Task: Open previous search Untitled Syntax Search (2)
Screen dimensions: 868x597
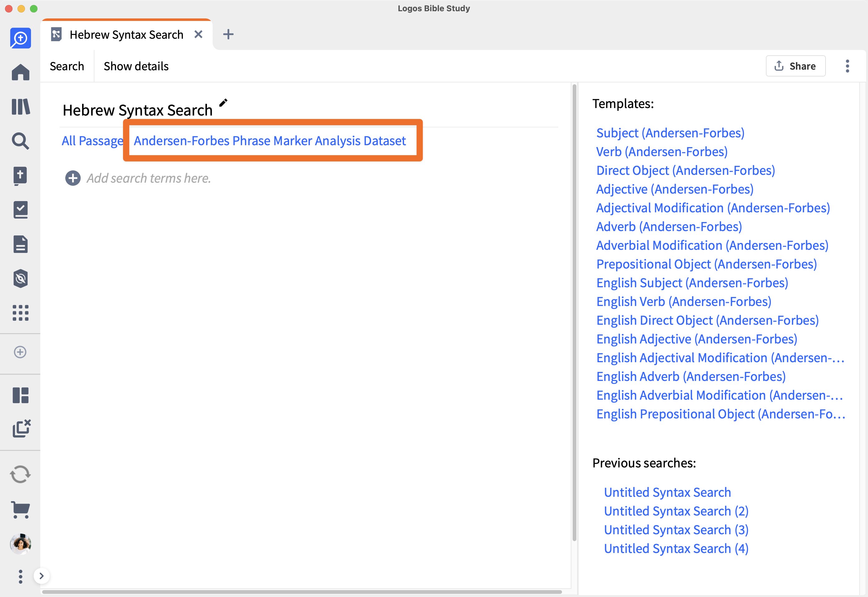Action: 676,511
